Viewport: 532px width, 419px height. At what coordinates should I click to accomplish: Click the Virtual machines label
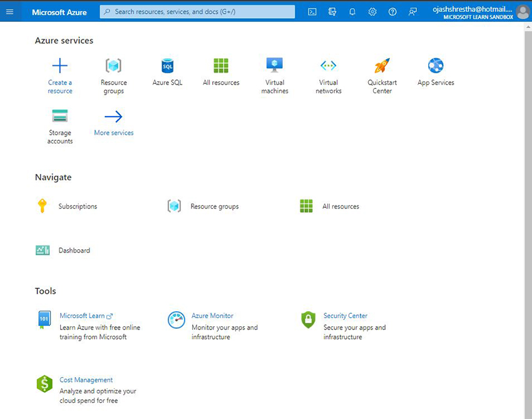(275, 86)
